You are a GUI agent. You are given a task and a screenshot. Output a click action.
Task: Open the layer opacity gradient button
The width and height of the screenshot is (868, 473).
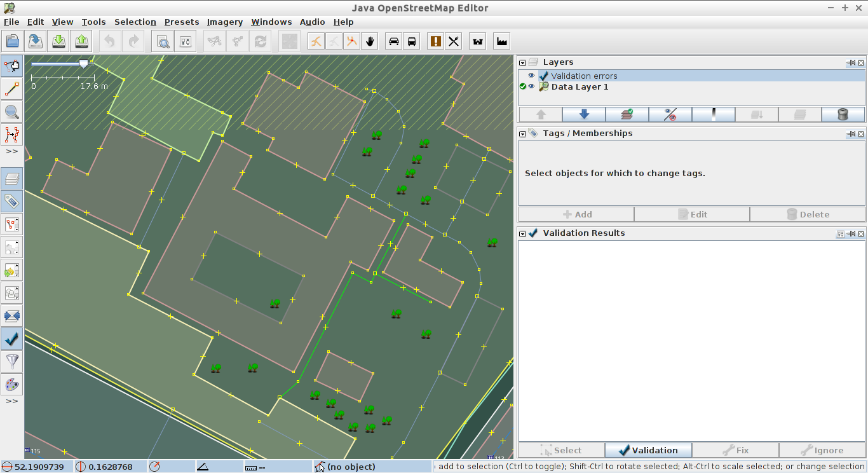[x=713, y=114]
